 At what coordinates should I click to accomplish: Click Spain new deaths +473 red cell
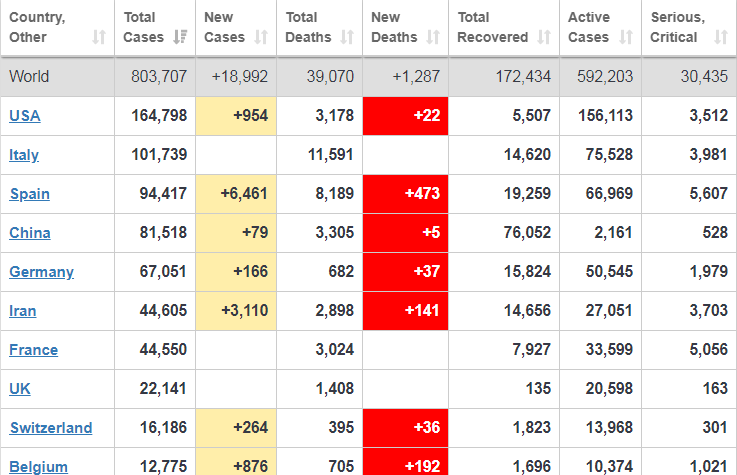click(405, 194)
